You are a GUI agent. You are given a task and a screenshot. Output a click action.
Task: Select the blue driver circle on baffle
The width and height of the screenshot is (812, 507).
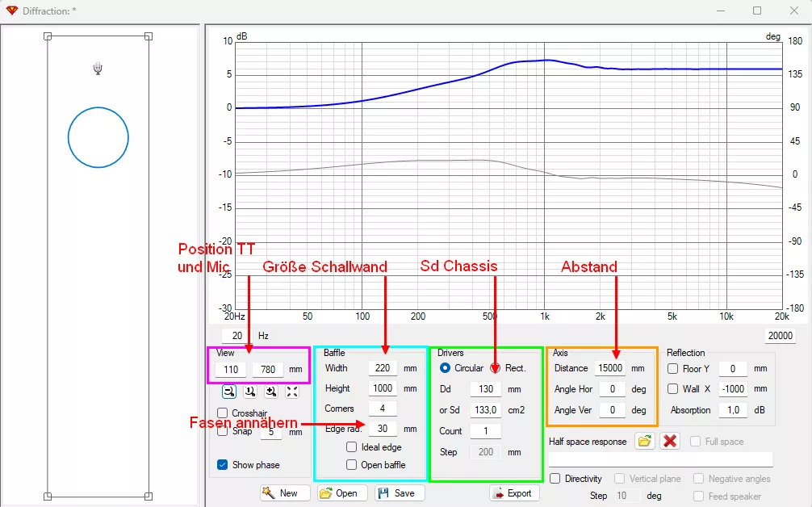[98, 137]
